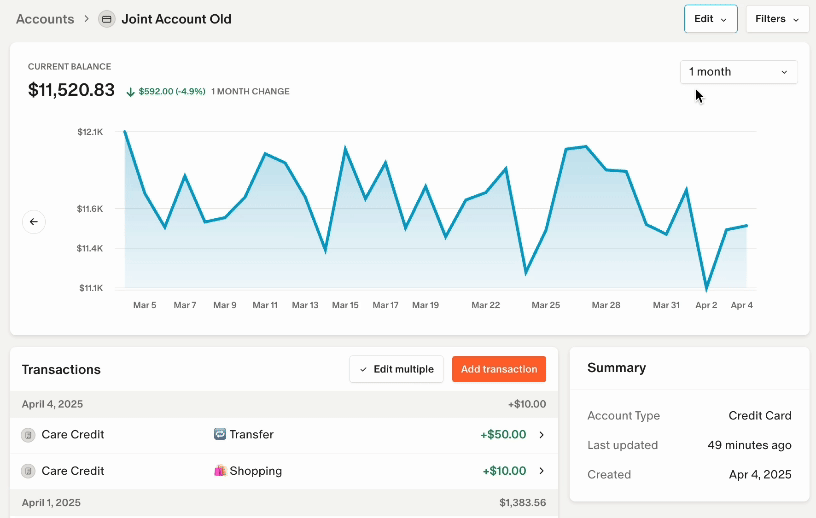This screenshot has height=518, width=816.
Task: Click the Transfer category icon
Action: click(x=220, y=435)
